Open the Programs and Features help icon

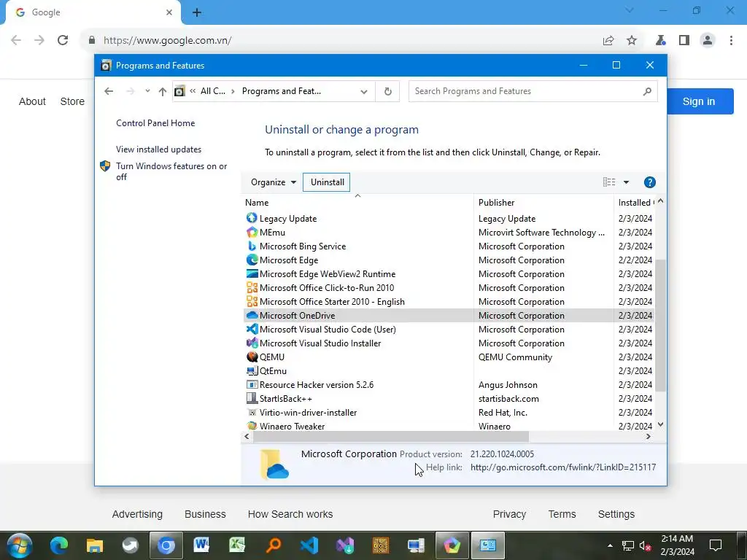coord(649,182)
